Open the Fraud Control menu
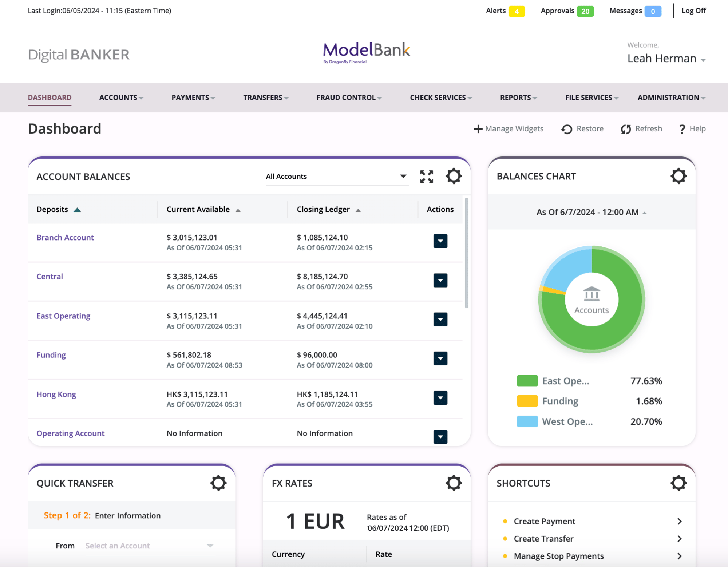This screenshot has width=728, height=567. tap(349, 98)
